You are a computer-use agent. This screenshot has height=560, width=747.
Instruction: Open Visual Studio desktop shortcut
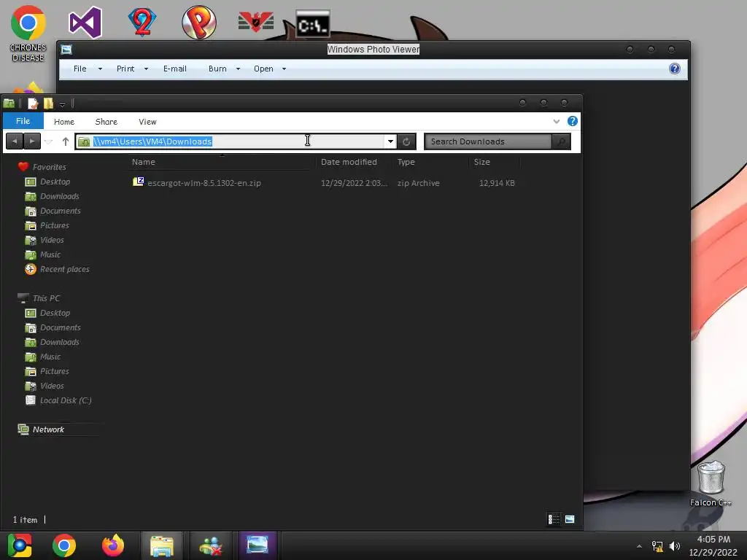click(85, 23)
